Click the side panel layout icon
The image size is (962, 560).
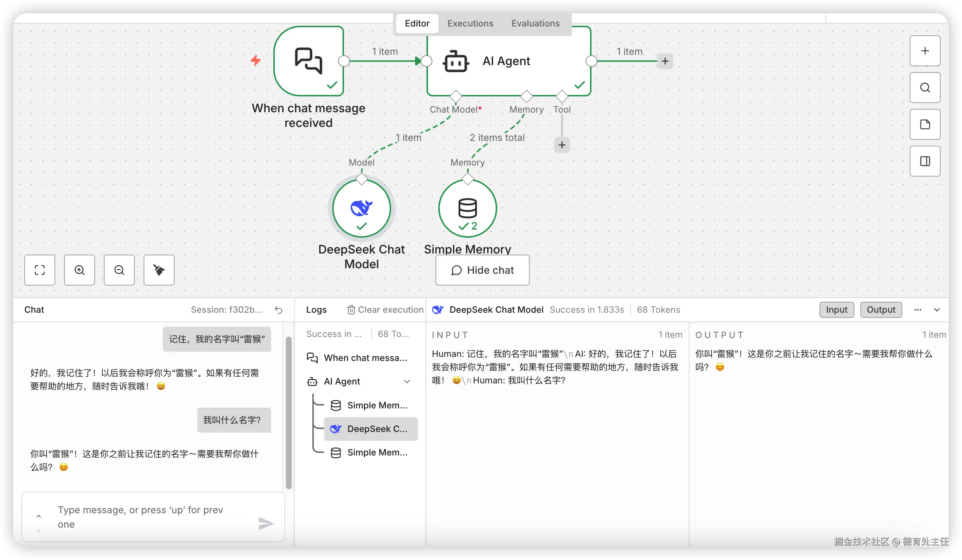(924, 161)
